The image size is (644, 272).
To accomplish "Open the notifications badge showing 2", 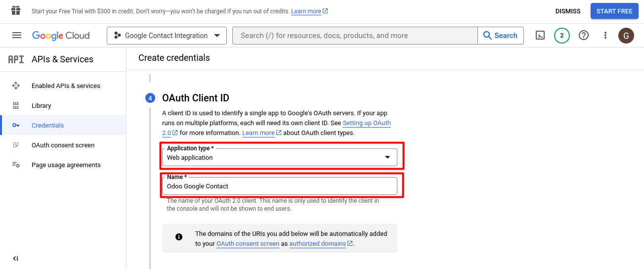I will click(x=562, y=35).
